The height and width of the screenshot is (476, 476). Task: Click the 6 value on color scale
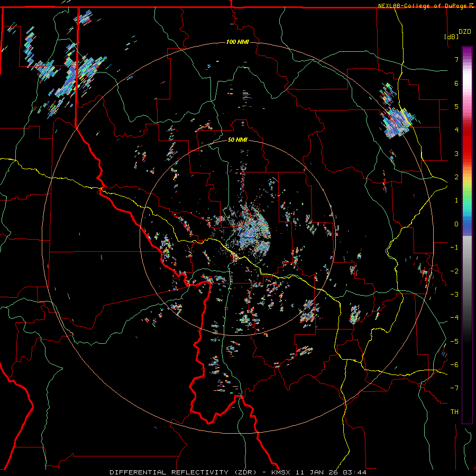click(x=456, y=83)
